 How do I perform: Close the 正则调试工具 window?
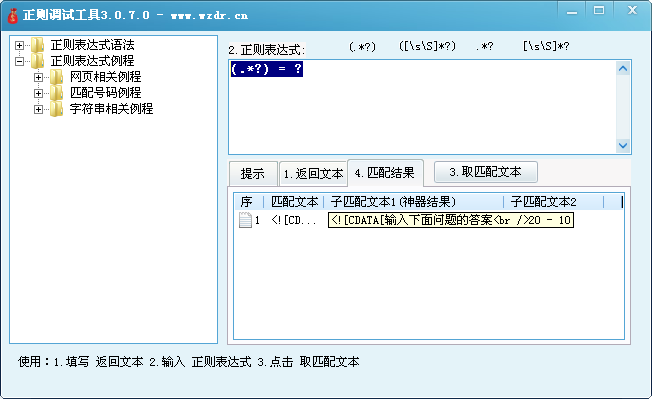pyautogui.click(x=632, y=11)
